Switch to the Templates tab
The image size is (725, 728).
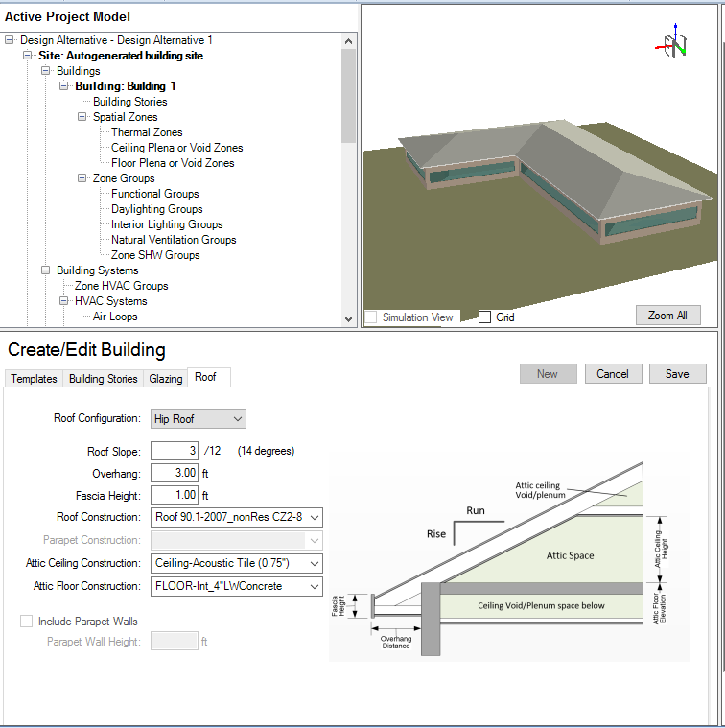(x=34, y=379)
